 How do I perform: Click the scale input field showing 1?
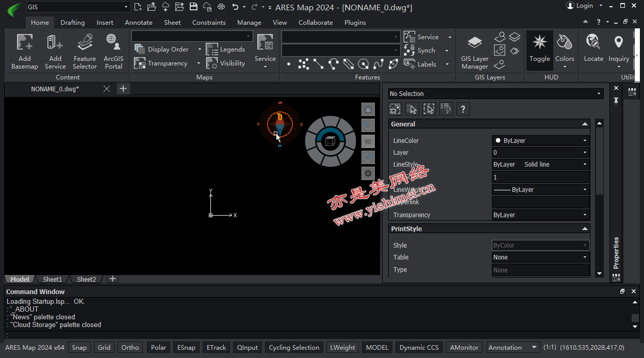coord(541,177)
